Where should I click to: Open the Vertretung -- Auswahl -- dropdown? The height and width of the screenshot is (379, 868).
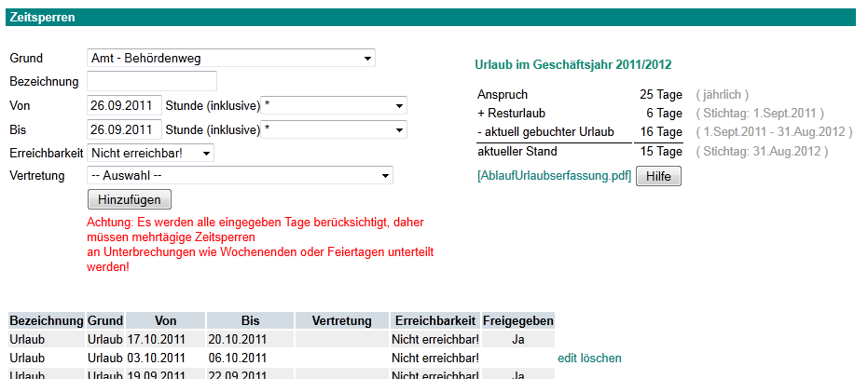tap(240, 176)
